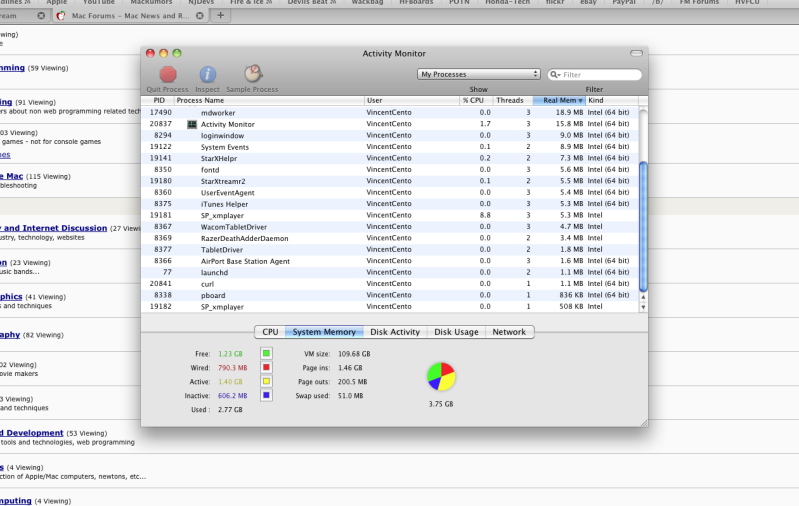The image size is (799, 506).
Task: Click the magnifier icon in Filter field
Action: coord(555,74)
